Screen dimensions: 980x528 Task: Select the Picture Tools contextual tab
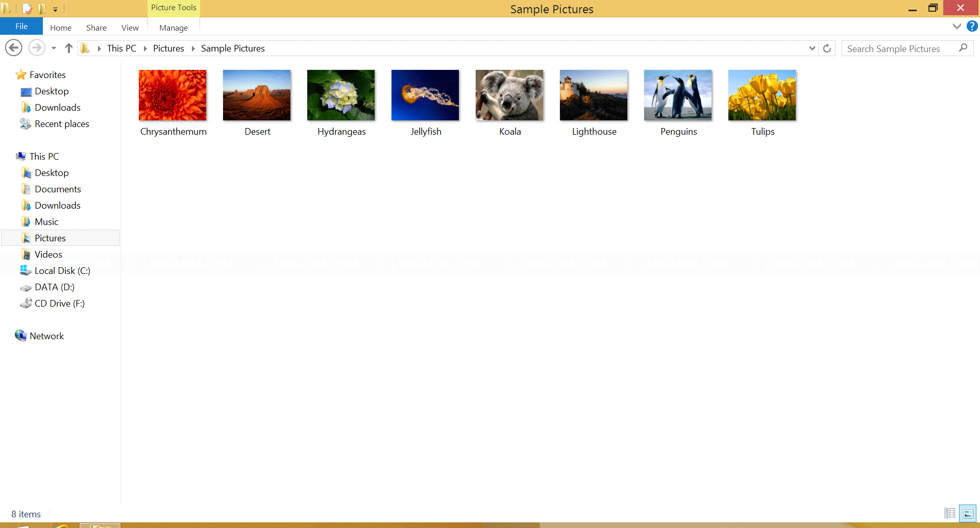[x=174, y=8]
